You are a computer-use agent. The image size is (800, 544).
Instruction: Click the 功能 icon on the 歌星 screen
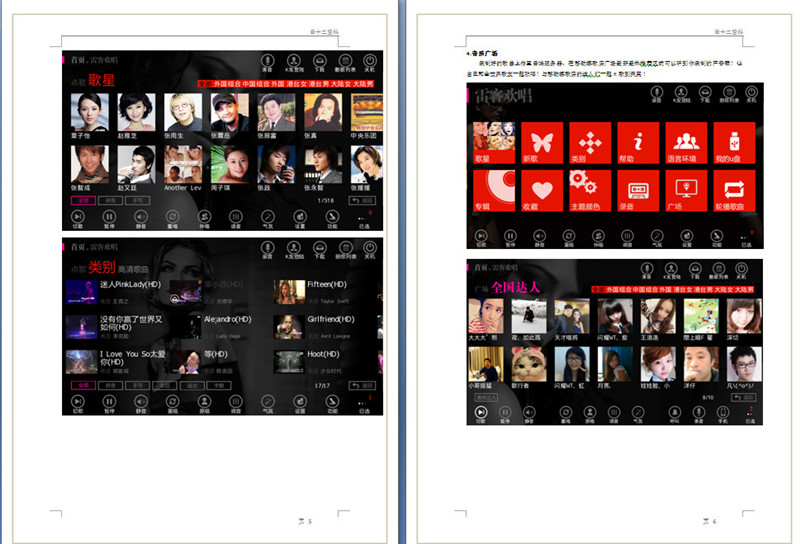[x=332, y=218]
